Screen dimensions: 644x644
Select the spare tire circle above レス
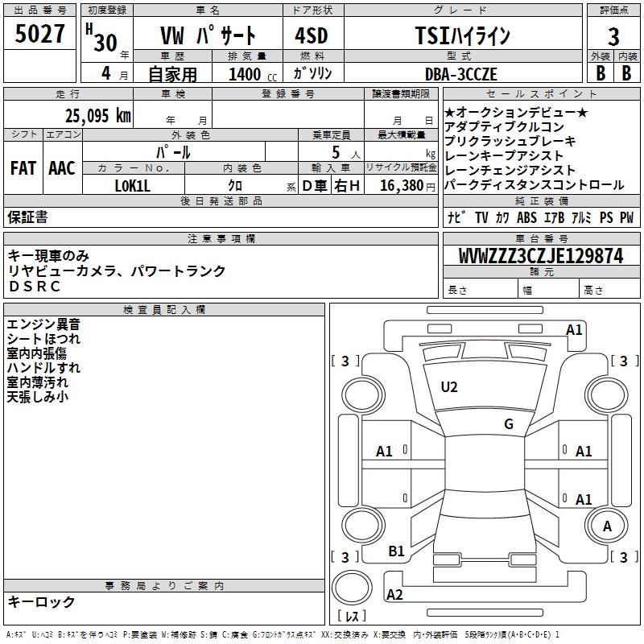coord(352,588)
